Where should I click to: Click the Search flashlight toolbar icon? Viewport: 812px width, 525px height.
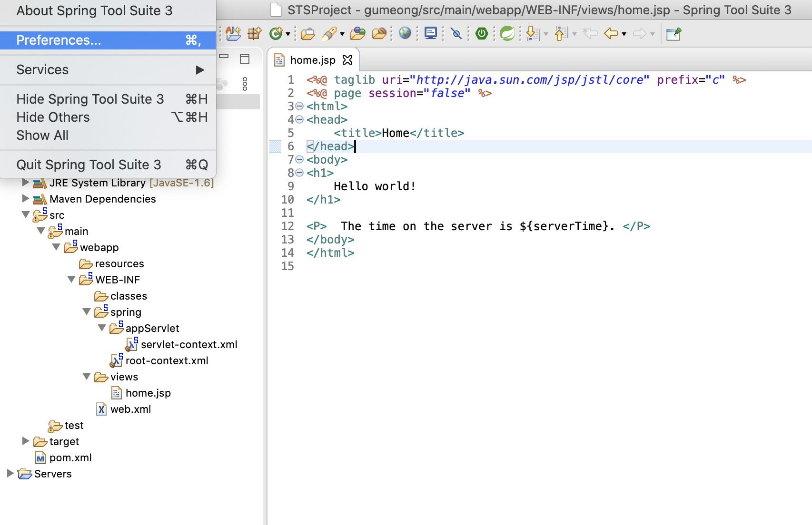(329, 33)
